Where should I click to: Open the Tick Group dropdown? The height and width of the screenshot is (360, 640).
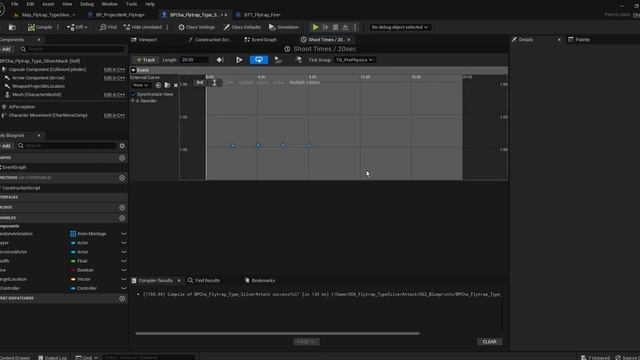354,60
